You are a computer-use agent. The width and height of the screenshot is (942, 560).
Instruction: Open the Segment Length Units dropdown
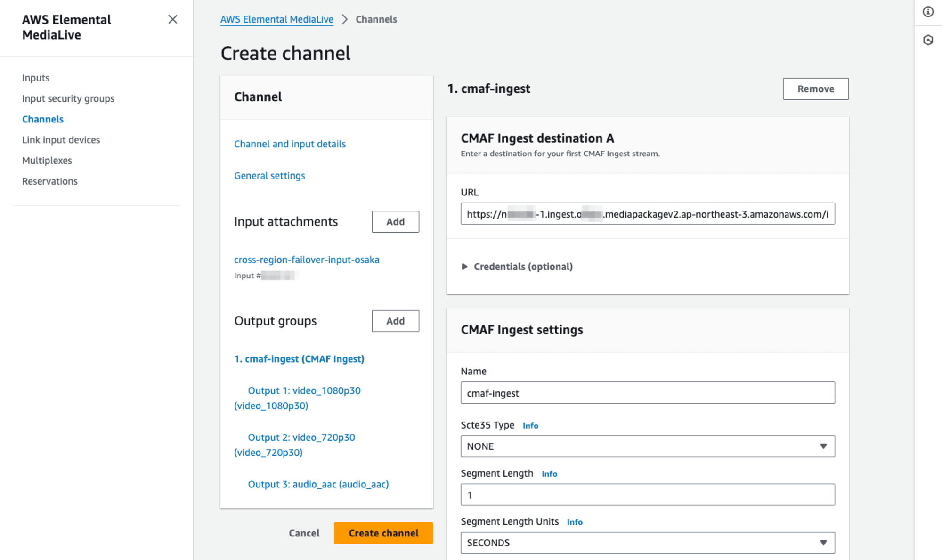click(648, 543)
